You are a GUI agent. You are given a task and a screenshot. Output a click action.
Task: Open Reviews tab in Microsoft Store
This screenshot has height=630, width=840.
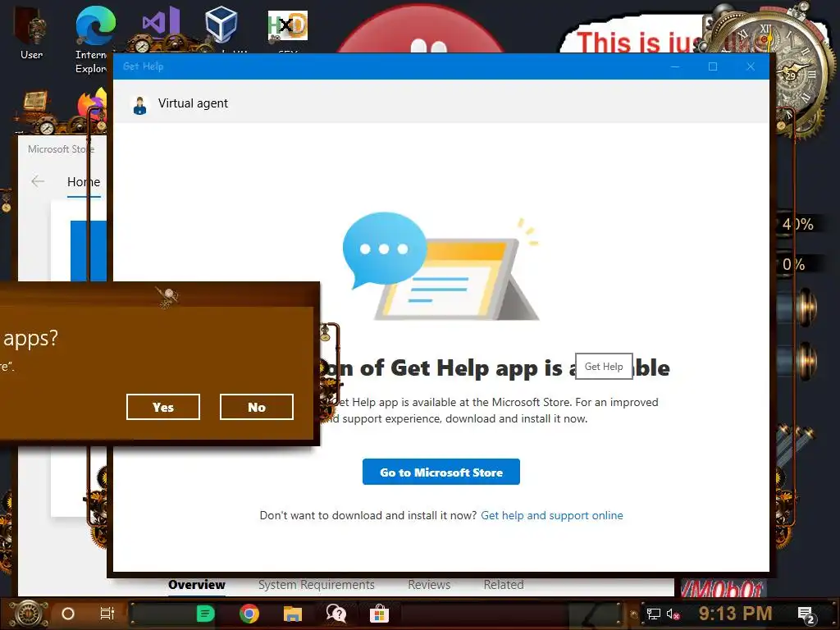point(429,585)
